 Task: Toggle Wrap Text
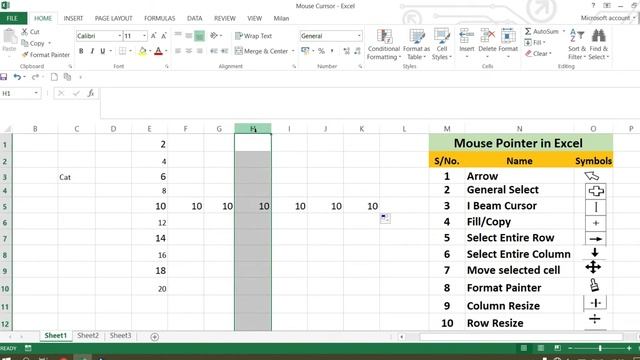tap(253, 36)
